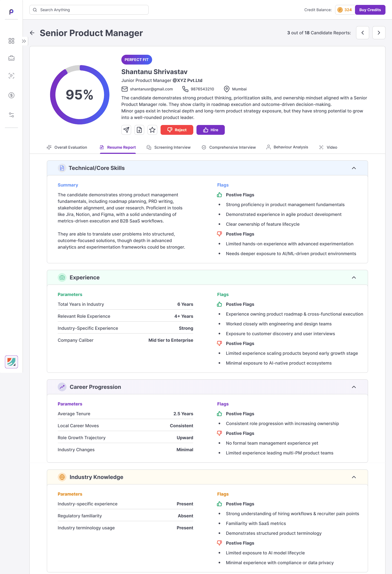The width and height of the screenshot is (392, 574).
Task: Click thumbs-down icon in Industry Knowledge flags
Action: pos(219,543)
